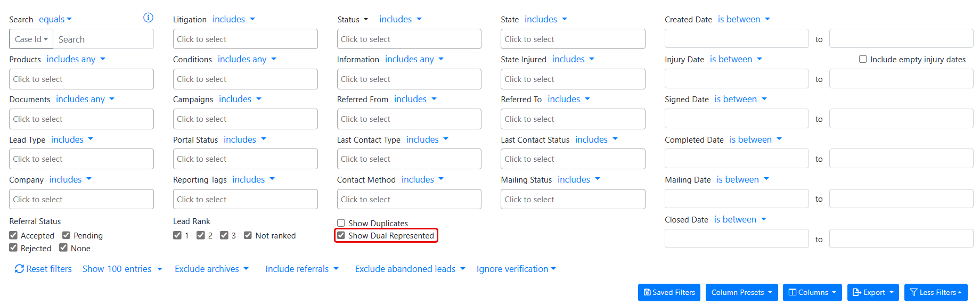Open the Case Id search type dropdown
The width and height of the screenshot is (980, 305).
[31, 39]
